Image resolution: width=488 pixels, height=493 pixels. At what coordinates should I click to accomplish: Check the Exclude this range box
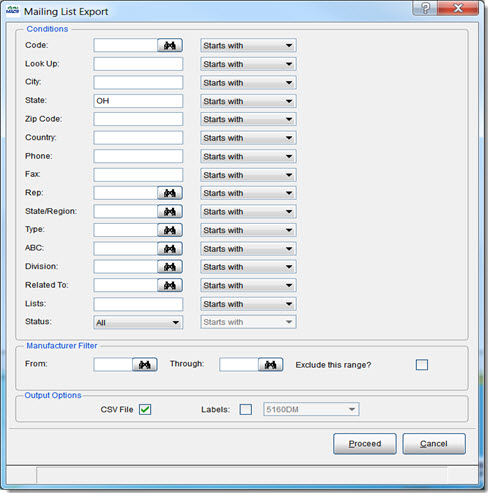click(x=422, y=365)
